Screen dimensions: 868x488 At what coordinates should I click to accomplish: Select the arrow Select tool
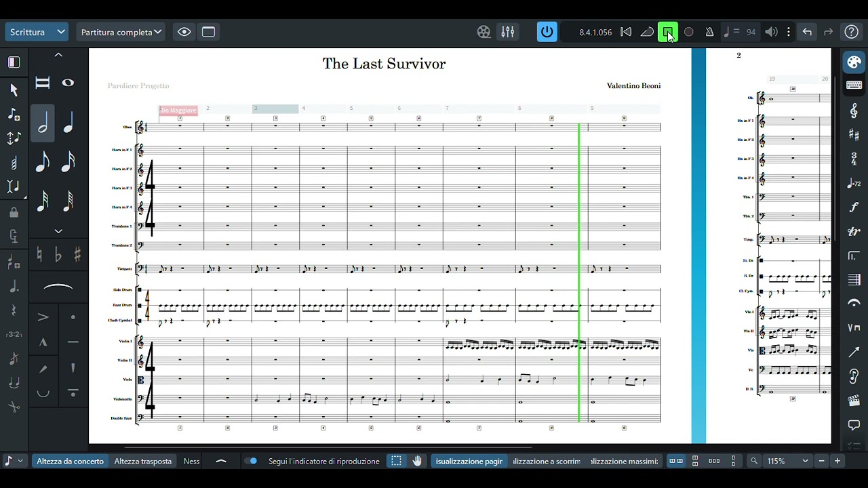pyautogui.click(x=14, y=89)
